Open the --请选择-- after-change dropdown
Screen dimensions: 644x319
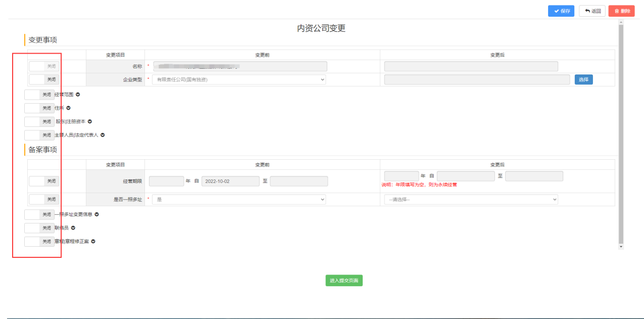[471, 200]
